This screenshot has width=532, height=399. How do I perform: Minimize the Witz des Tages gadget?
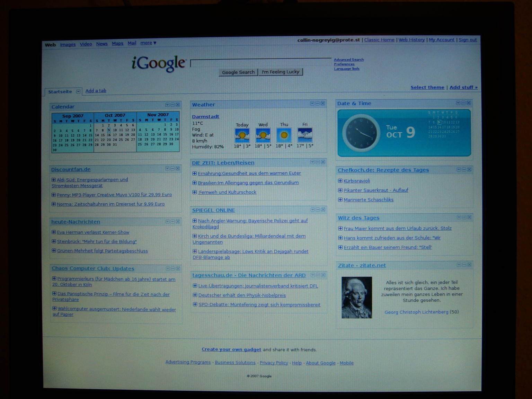pyautogui.click(x=464, y=217)
